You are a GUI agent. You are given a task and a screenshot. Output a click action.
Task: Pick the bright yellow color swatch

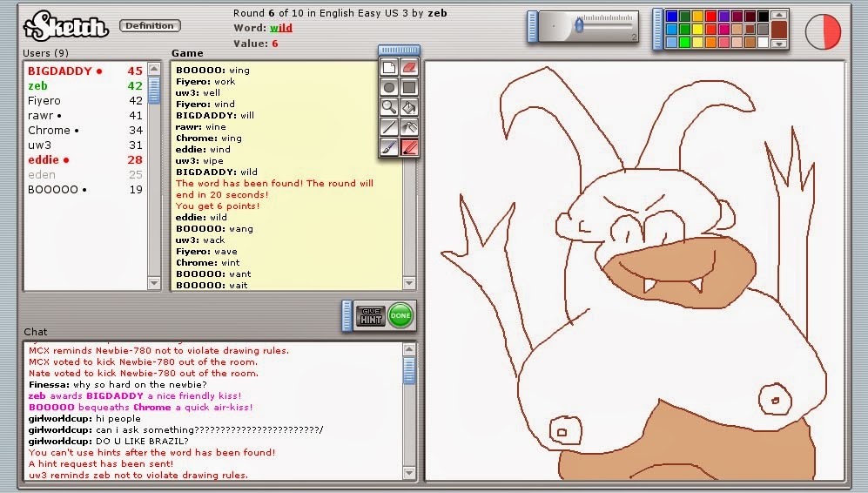pyautogui.click(x=698, y=30)
